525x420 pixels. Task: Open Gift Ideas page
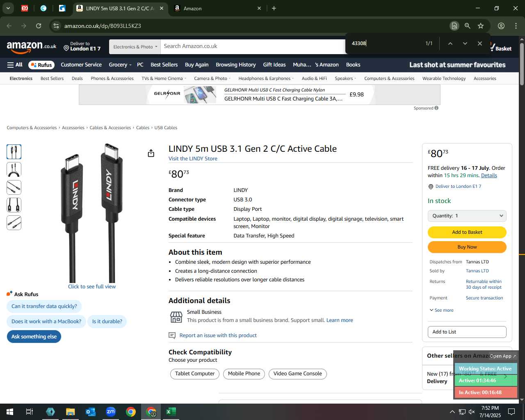coord(274,65)
